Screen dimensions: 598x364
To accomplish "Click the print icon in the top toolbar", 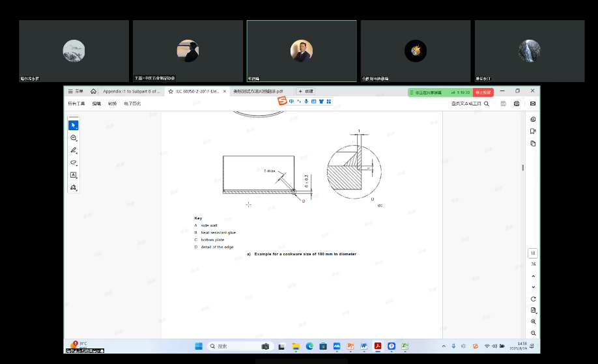I will pyautogui.click(x=517, y=104).
